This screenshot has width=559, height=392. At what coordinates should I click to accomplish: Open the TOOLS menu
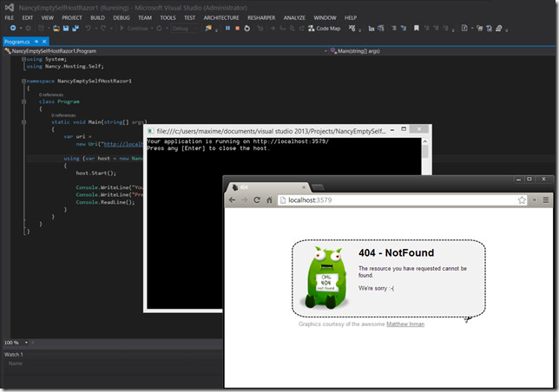pos(168,17)
